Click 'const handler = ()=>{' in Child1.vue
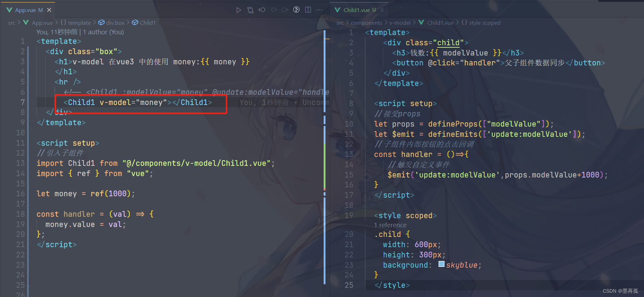This screenshot has width=644, height=297. click(421, 155)
